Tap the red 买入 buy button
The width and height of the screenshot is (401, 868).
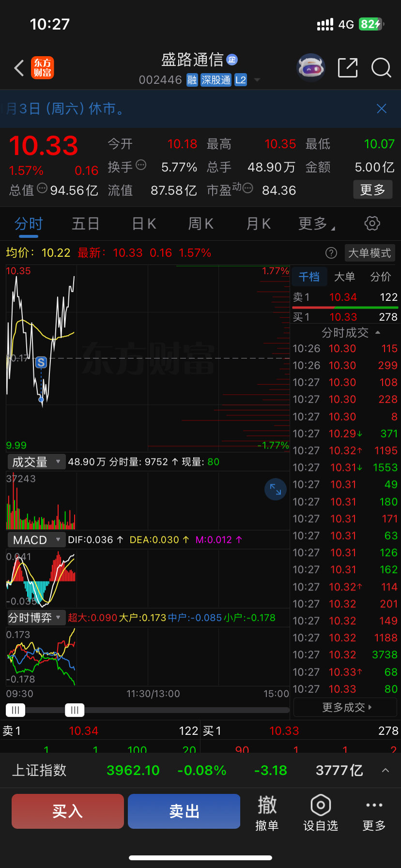pyautogui.click(x=68, y=811)
